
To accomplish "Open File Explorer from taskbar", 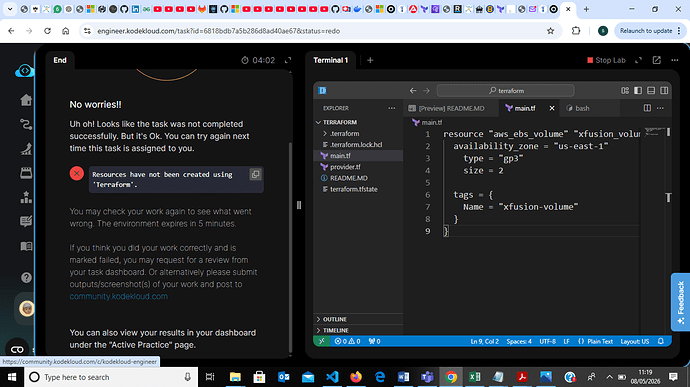I will tap(235, 377).
